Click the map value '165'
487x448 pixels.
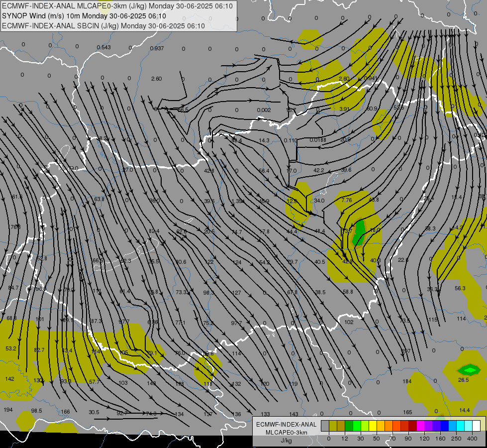click(x=407, y=412)
